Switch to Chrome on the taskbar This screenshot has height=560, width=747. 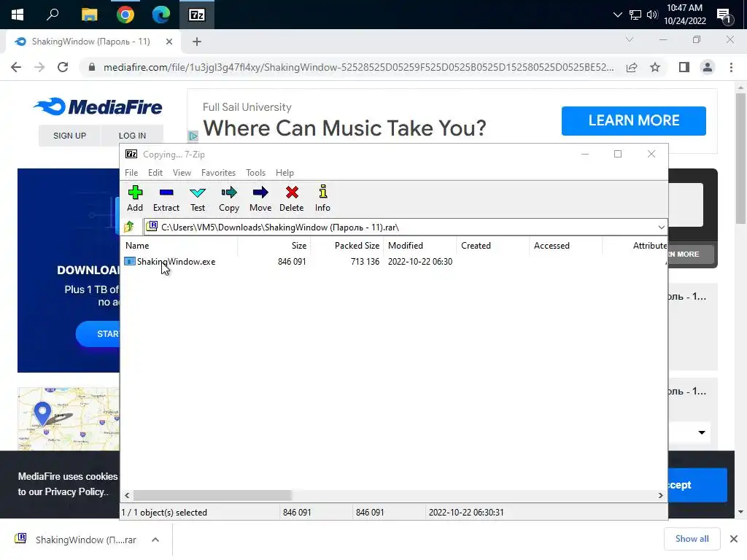coord(125,15)
